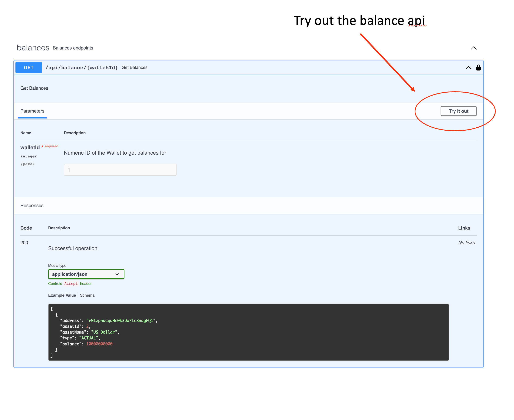The height and width of the screenshot is (420, 514).
Task: Click the example JSON response block
Action: point(248,332)
